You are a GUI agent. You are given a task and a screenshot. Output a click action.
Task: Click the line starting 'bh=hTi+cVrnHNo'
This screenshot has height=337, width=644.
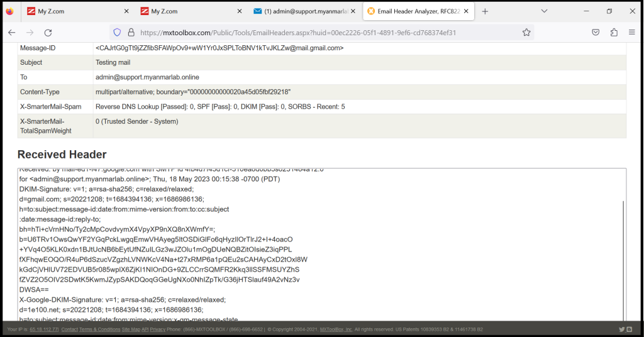coord(117,229)
